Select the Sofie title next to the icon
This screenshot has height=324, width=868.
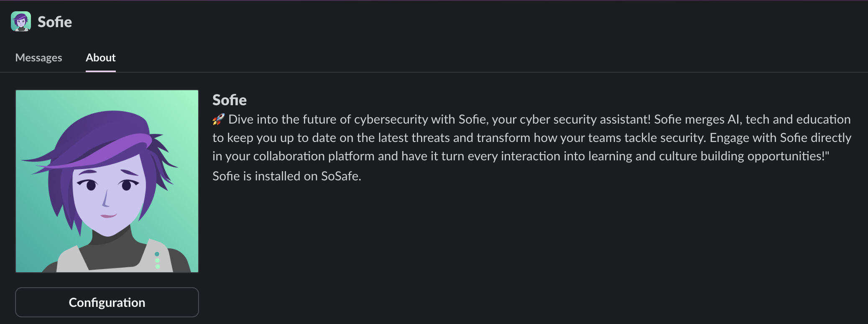pyautogui.click(x=55, y=22)
